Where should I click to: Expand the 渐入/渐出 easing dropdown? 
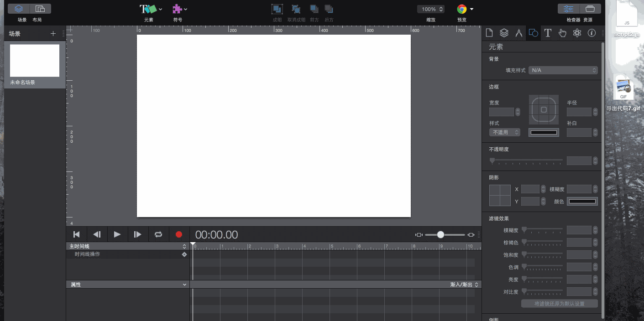point(464,285)
